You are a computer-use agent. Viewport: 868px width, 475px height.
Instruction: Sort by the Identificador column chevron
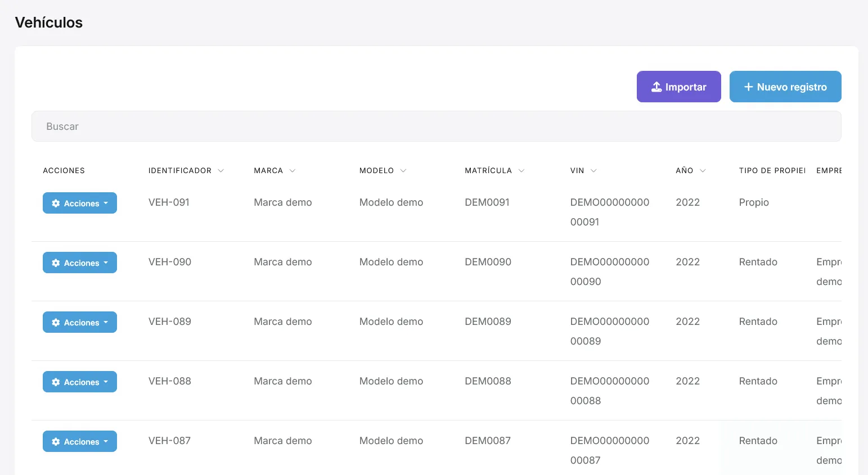(x=221, y=171)
